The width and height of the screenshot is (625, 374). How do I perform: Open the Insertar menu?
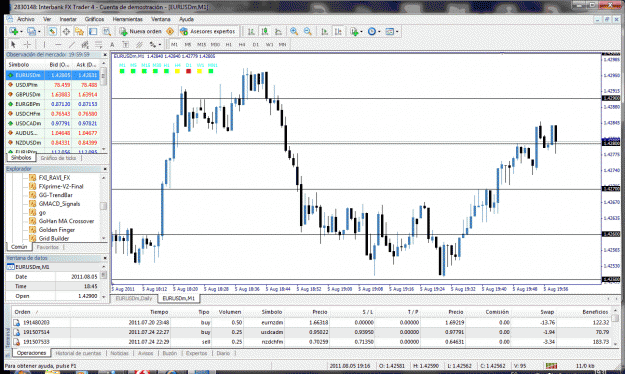pyautogui.click(x=68, y=19)
